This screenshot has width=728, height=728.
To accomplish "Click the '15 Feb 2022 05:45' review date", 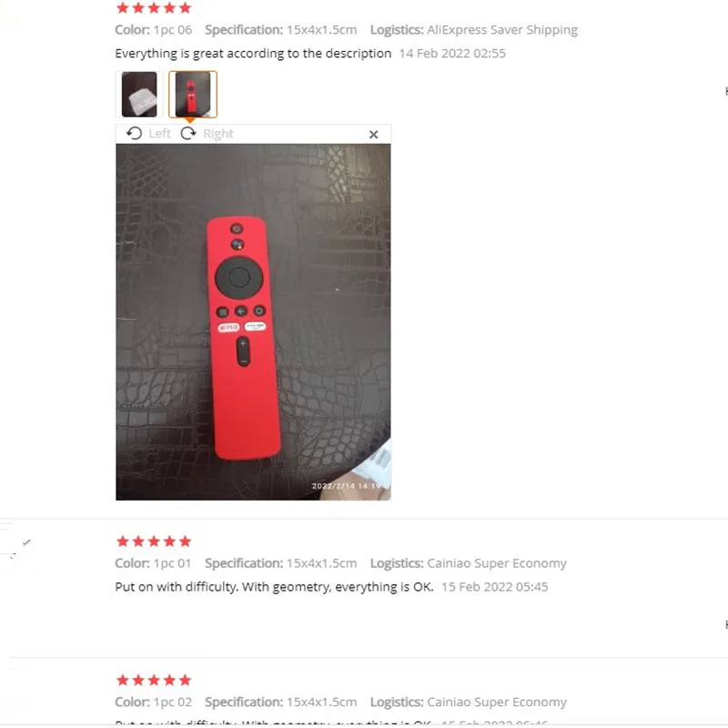I will pos(494,587).
